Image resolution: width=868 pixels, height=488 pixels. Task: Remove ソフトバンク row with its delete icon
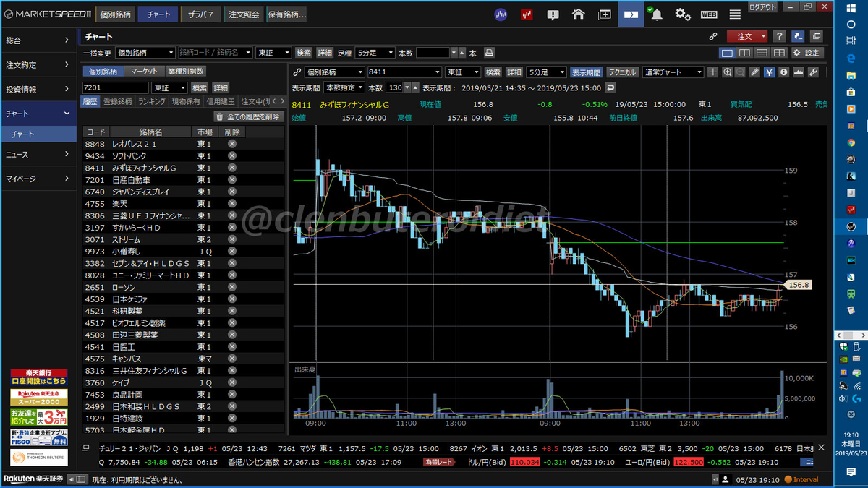coord(232,155)
